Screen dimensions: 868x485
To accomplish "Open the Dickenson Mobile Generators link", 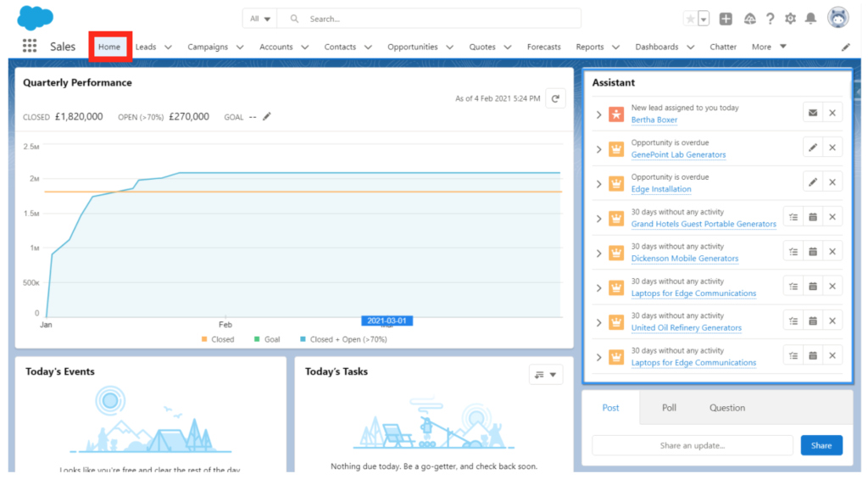I will pos(685,258).
